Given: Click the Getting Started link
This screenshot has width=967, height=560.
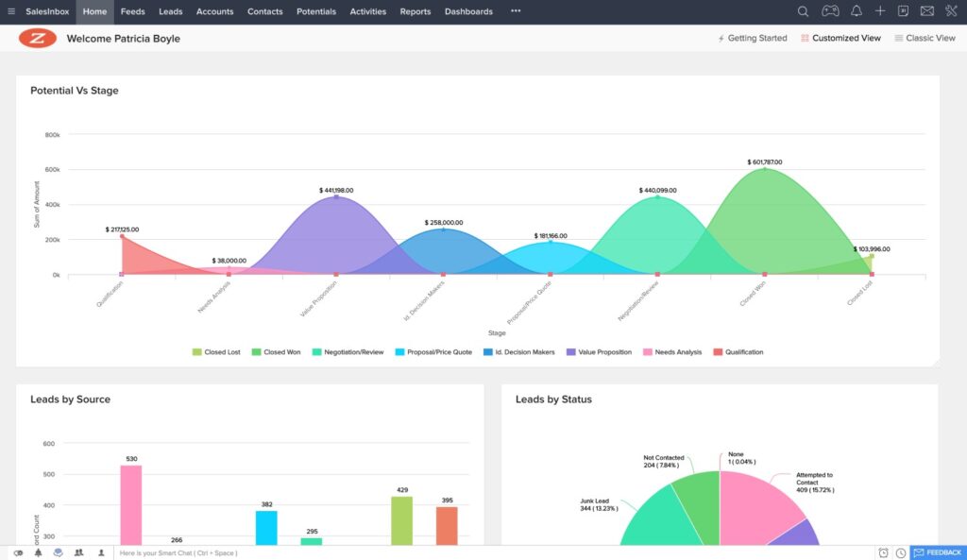Looking at the screenshot, I should 755,38.
